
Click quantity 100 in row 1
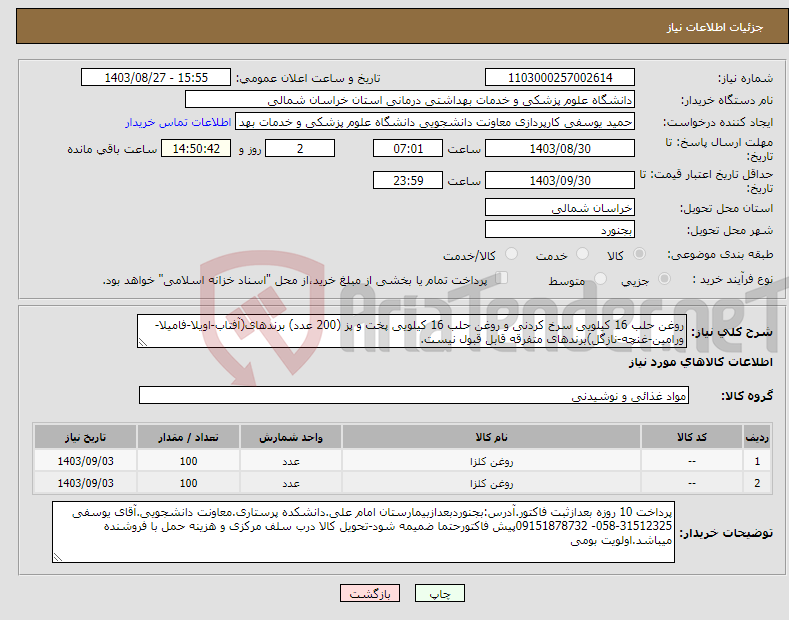click(x=188, y=461)
